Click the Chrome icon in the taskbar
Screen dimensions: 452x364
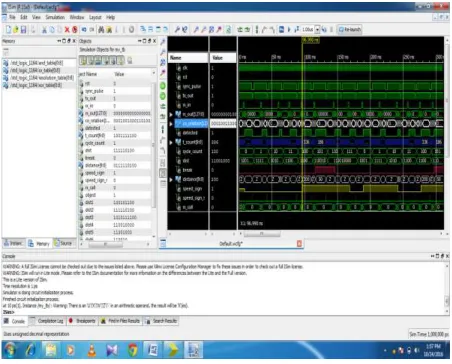(x=133, y=350)
